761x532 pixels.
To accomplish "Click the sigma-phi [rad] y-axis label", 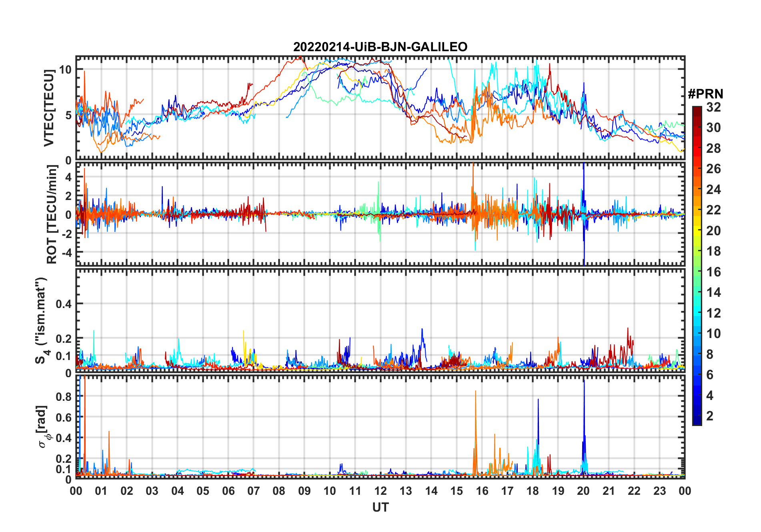I will (x=43, y=426).
